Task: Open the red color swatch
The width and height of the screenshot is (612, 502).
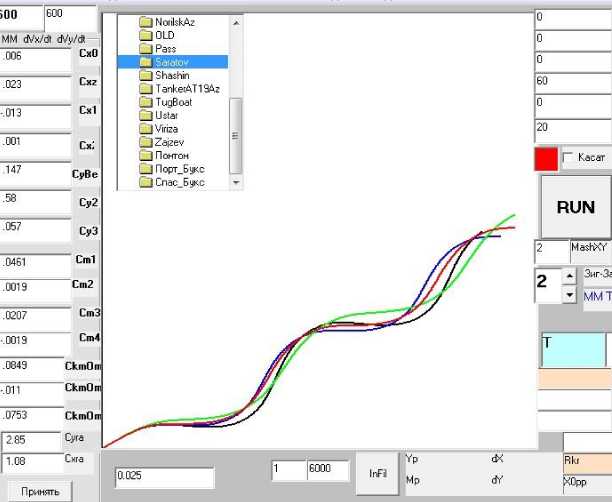Action: [546, 159]
